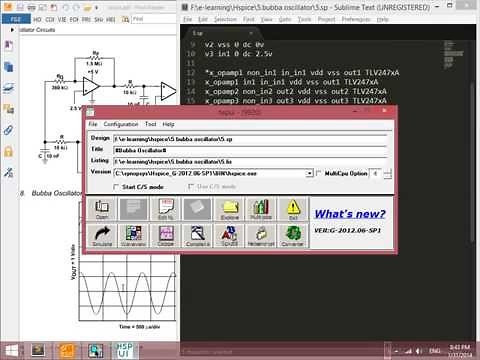Click the clock in the system tray
This screenshot has width=480, height=360.
coord(460,351)
